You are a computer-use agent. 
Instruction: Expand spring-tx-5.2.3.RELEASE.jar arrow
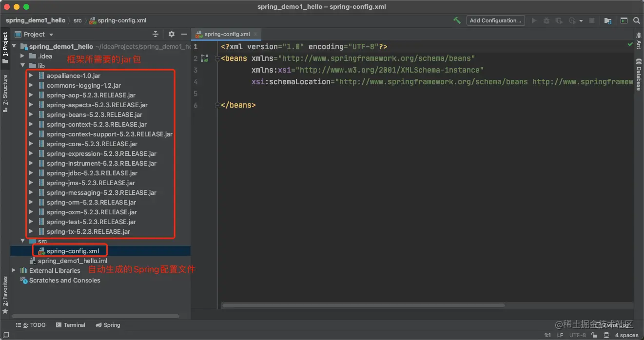(31, 231)
